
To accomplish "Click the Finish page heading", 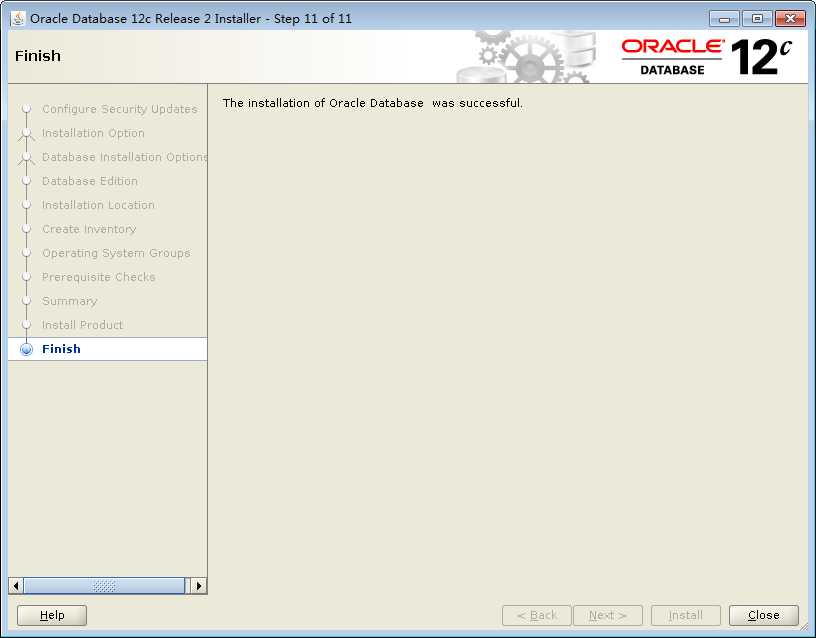I will (38, 56).
